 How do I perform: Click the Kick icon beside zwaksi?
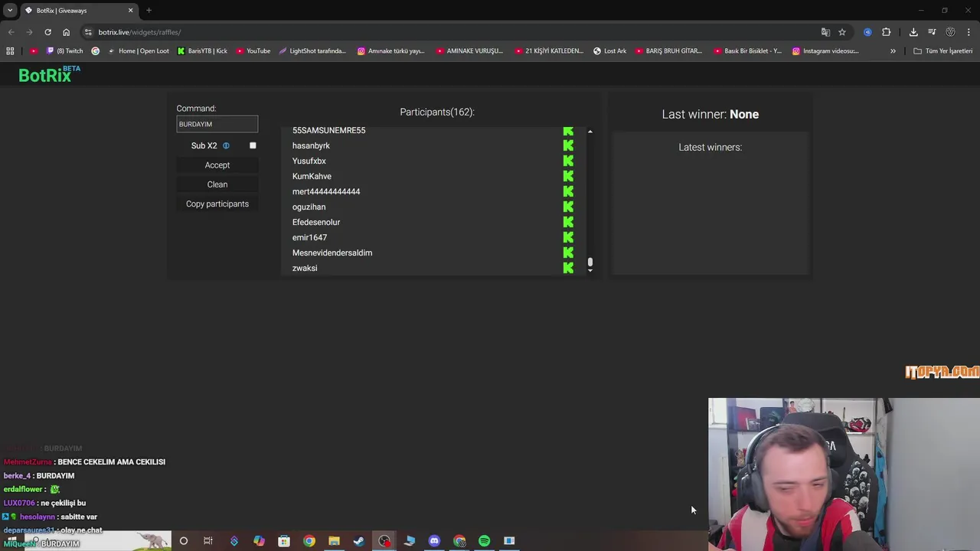click(x=568, y=268)
